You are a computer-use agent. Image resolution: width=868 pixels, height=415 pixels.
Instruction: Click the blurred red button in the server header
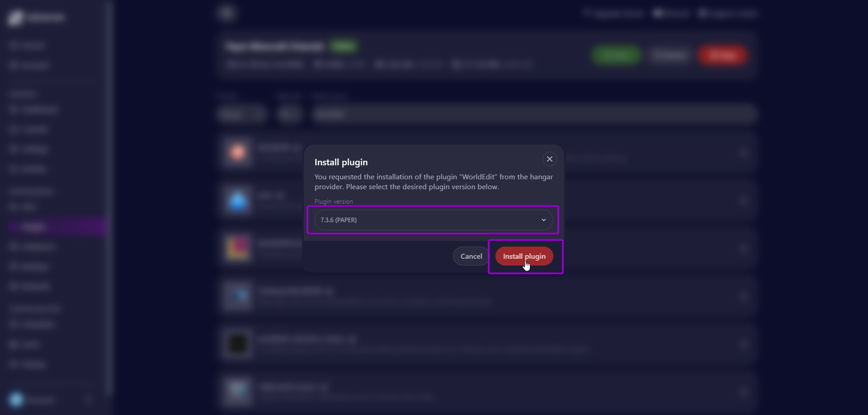point(722,55)
